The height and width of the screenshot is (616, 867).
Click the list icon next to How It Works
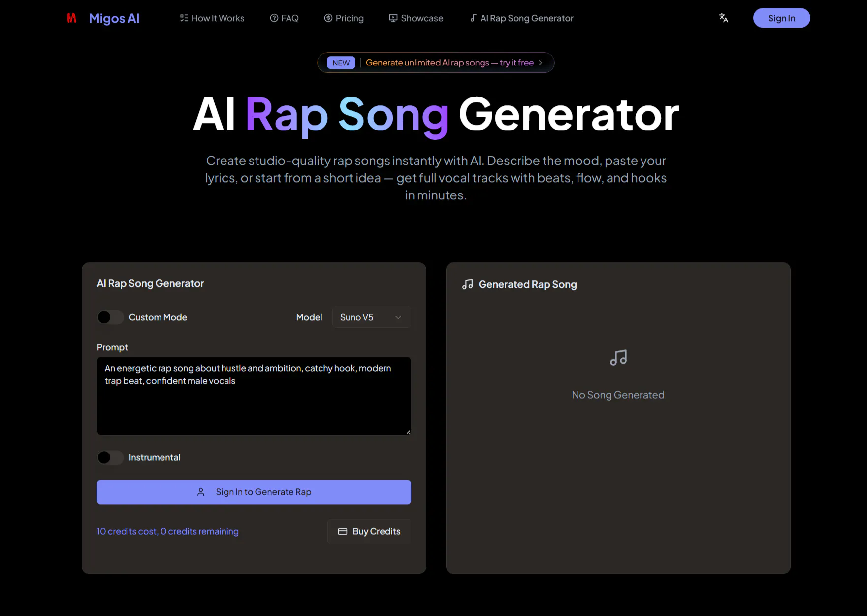coord(184,18)
